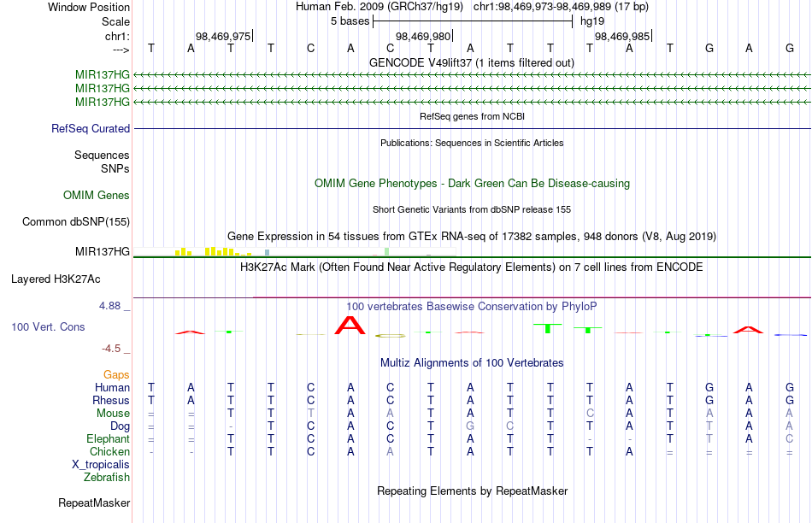The width and height of the screenshot is (812, 523).
Task: Select the Zebrafish alignment row label
Action: (107, 477)
